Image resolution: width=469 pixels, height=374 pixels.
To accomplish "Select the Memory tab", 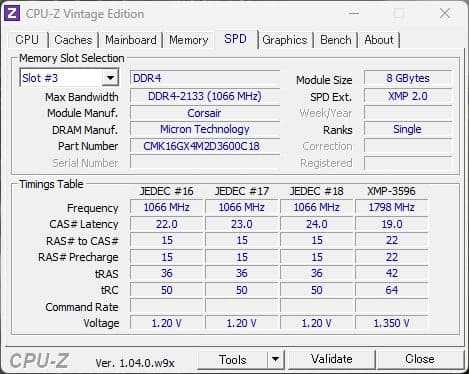I will click(x=189, y=40).
